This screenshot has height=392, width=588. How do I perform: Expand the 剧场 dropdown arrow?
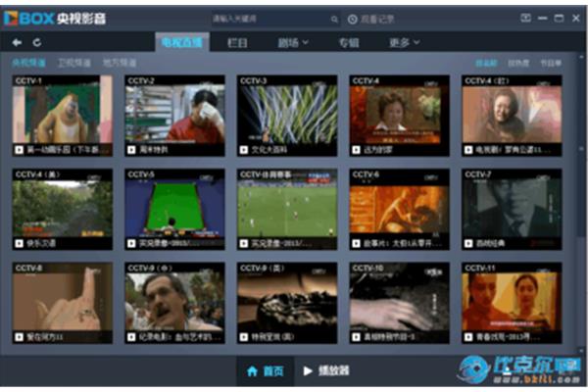pos(306,42)
